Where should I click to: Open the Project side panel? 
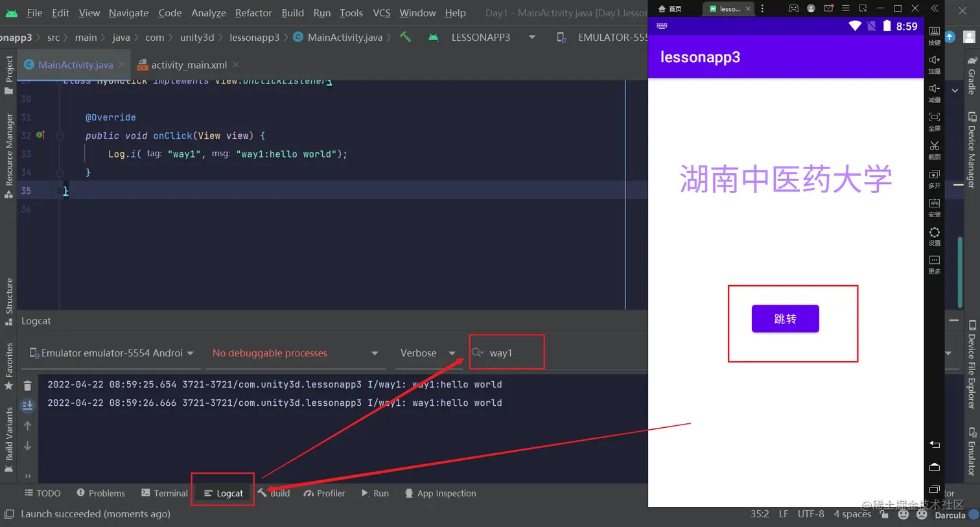point(9,75)
